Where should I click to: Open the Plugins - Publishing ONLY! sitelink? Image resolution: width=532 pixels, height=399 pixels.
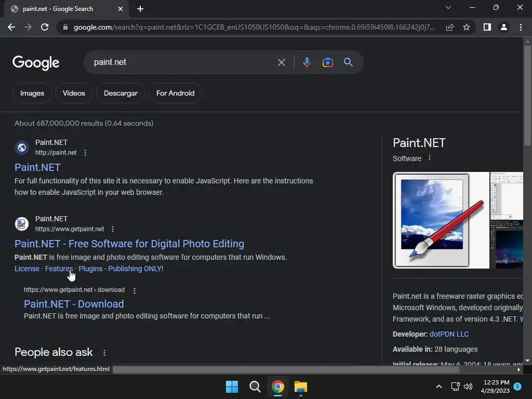pos(121,269)
